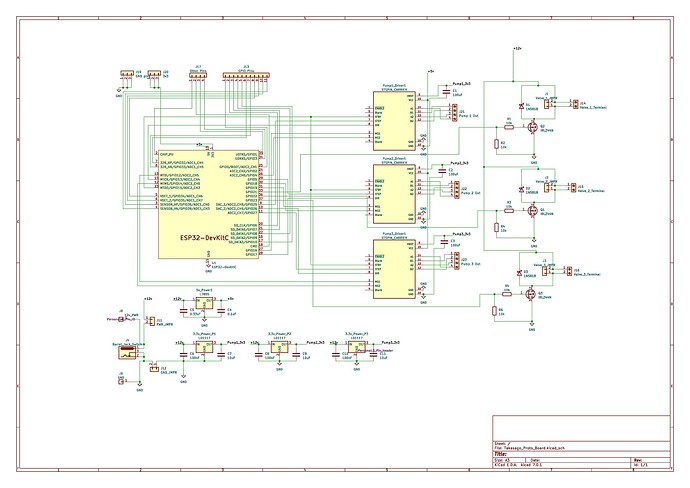
Task: Click the J22 Pump 2 Out connector
Action: point(452,188)
